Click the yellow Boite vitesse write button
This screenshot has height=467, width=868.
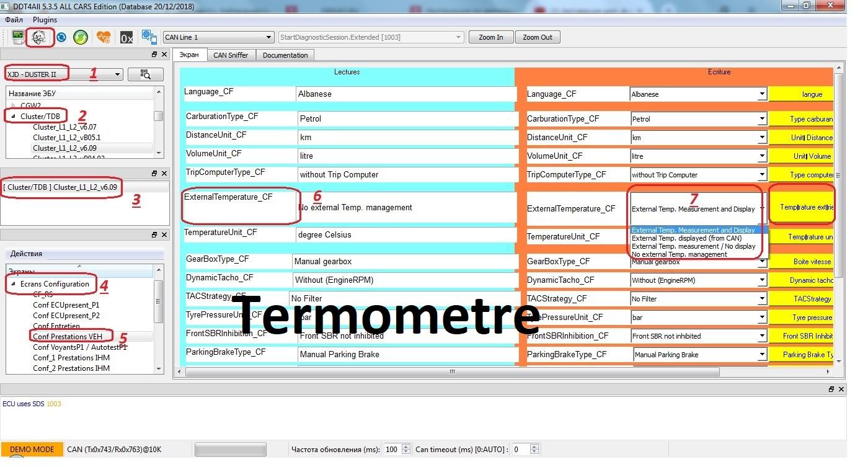tap(811, 262)
